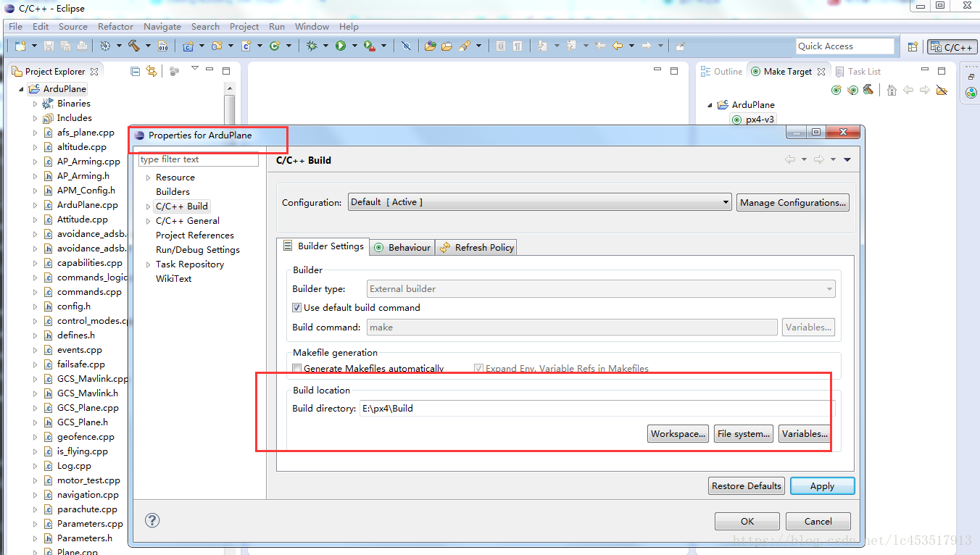Click the Build directory text field
Viewport: 980px width, 555px height.
pos(597,408)
